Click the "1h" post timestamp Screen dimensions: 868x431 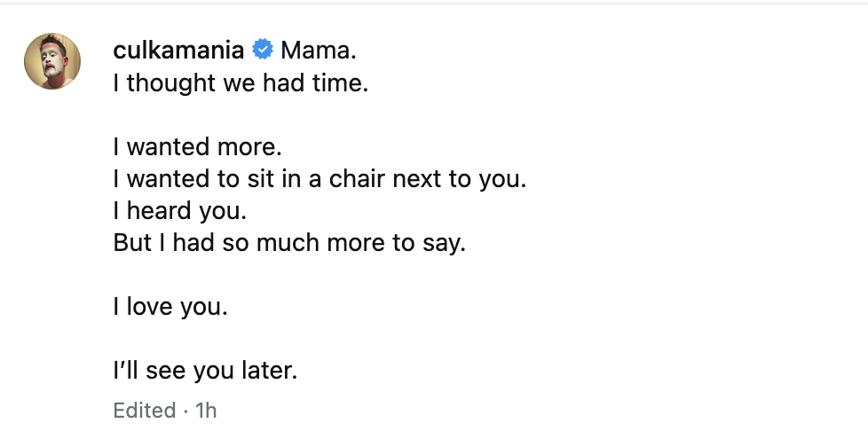(x=206, y=411)
